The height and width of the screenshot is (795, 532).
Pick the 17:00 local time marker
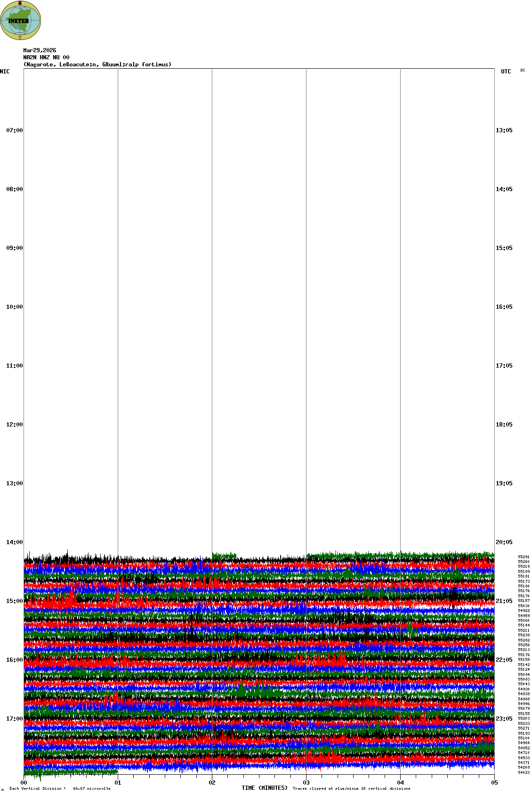(14, 719)
